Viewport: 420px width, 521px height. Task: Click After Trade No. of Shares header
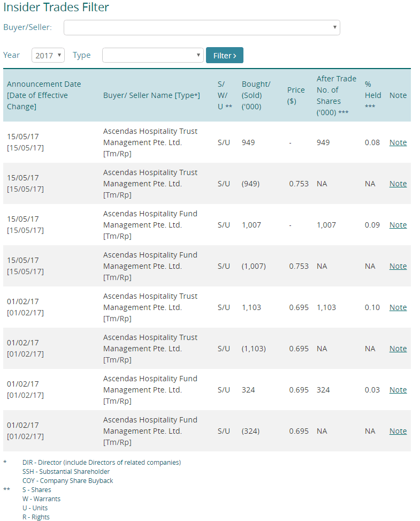tap(336, 95)
